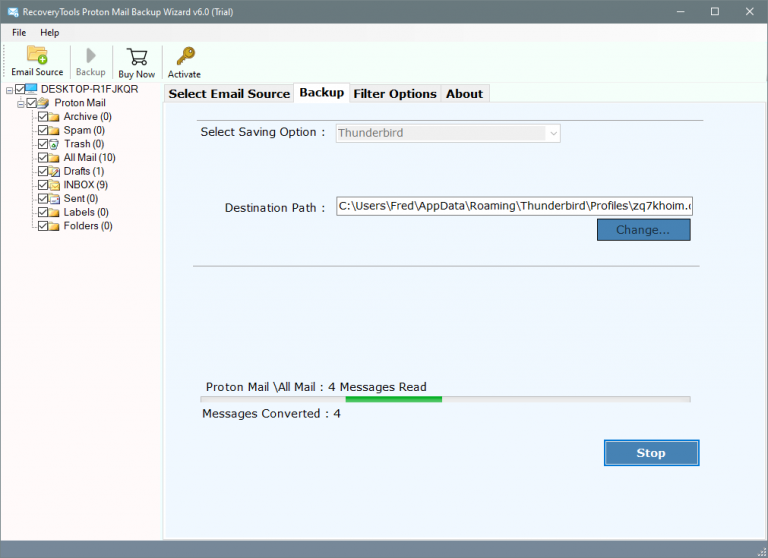Screen dimensions: 768x558
Task: Click the Folders folder icon
Action: click(x=54, y=226)
